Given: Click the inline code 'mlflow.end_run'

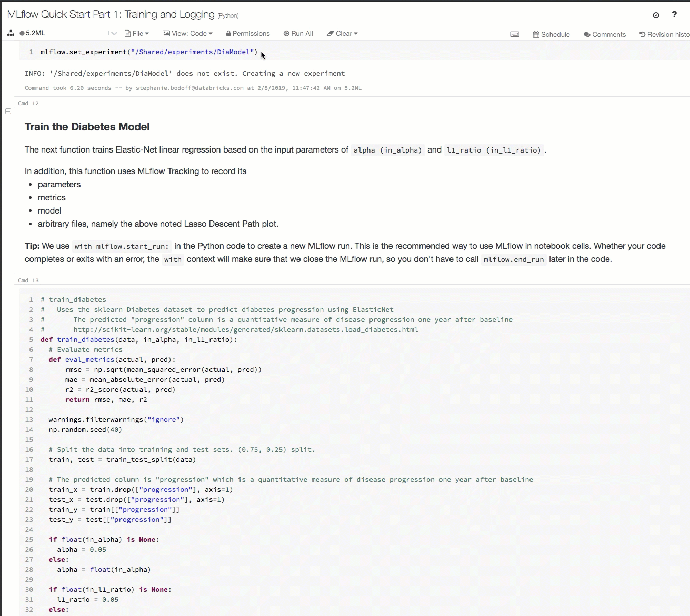Looking at the screenshot, I should (514, 259).
